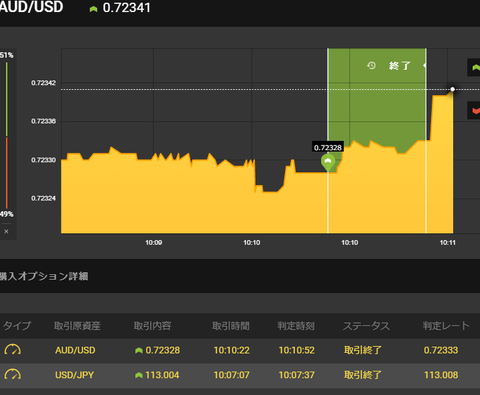Click the current rate 0.72341 at top
Viewport: 480px width, 395px height.
(127, 8)
